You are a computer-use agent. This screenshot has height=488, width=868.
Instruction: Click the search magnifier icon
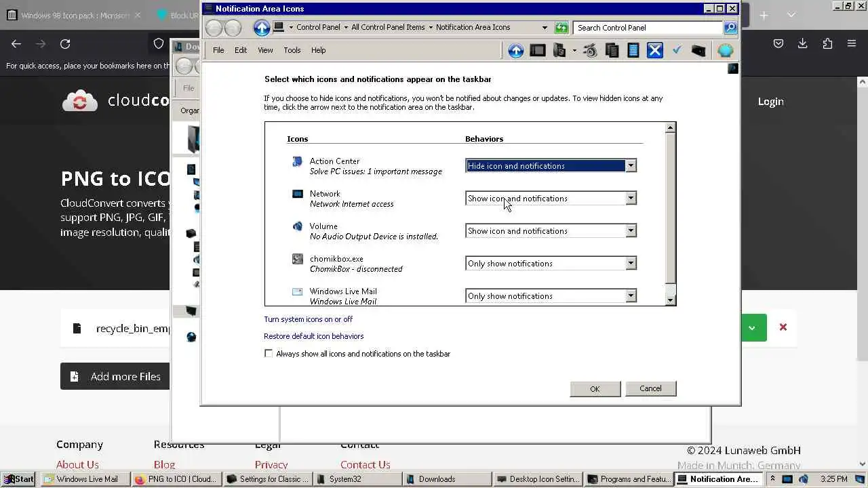(x=730, y=28)
